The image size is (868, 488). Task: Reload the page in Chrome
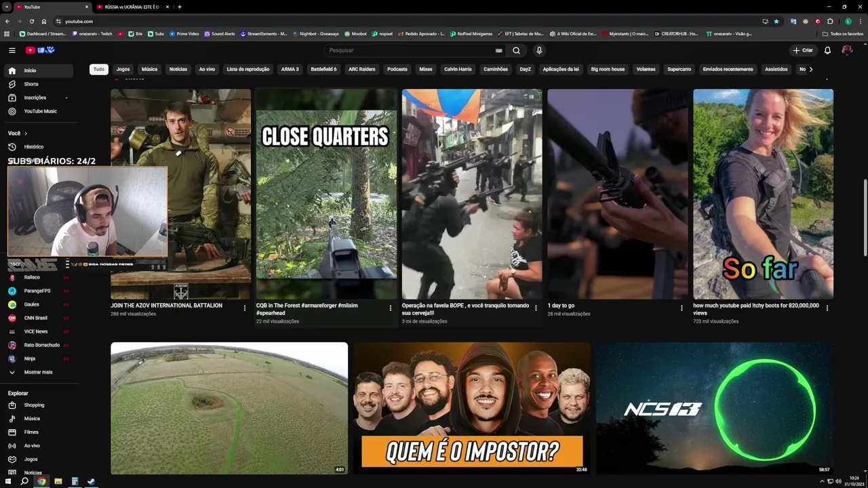[x=31, y=21]
